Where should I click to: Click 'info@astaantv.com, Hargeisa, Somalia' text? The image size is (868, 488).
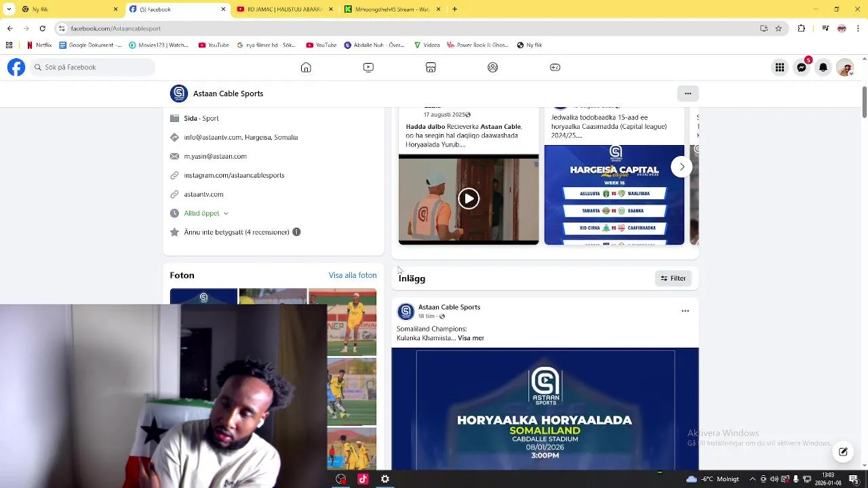click(x=241, y=137)
